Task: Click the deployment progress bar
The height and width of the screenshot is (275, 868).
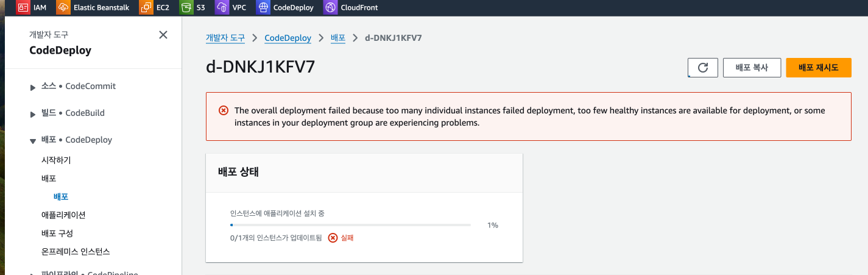Action: (350, 225)
